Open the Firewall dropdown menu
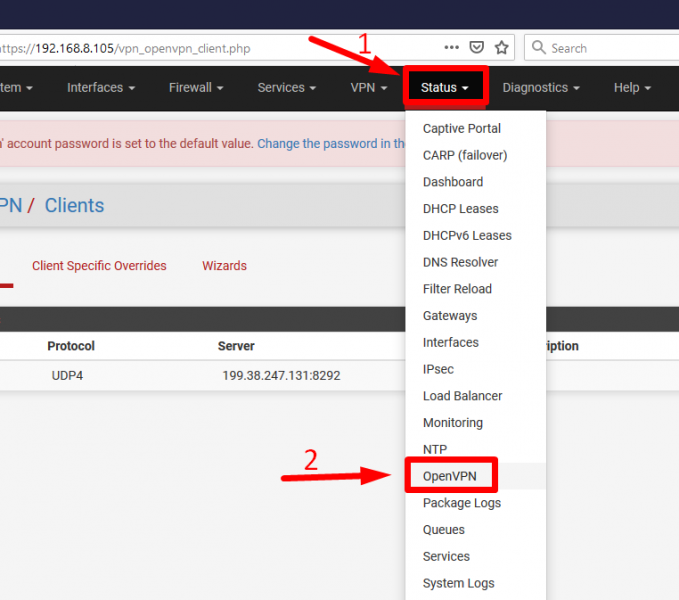679x600 pixels. coord(195,88)
